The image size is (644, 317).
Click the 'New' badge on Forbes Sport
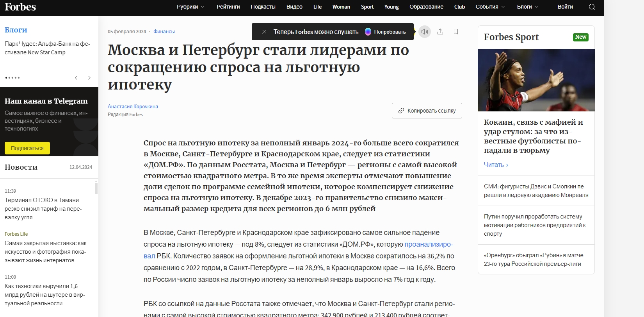[x=580, y=37]
